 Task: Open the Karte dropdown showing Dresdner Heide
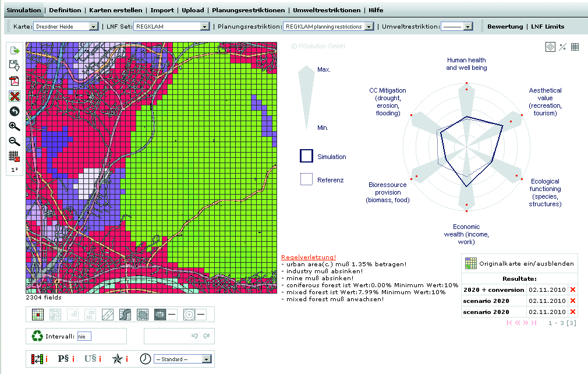coord(66,27)
